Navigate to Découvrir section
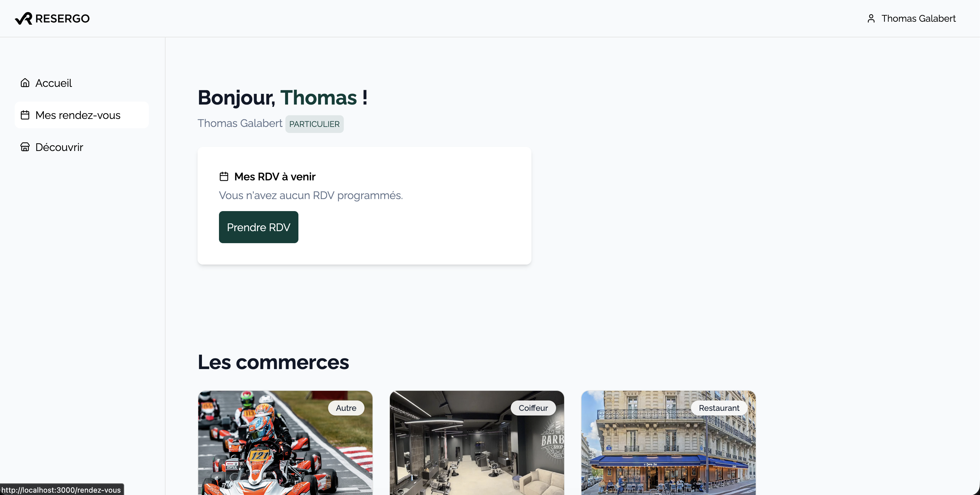 (59, 147)
